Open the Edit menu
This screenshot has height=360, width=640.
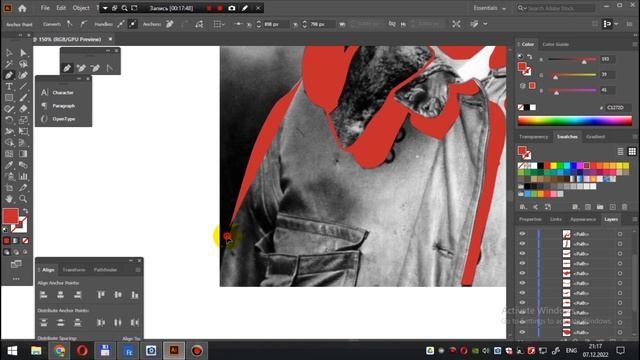coord(61,8)
